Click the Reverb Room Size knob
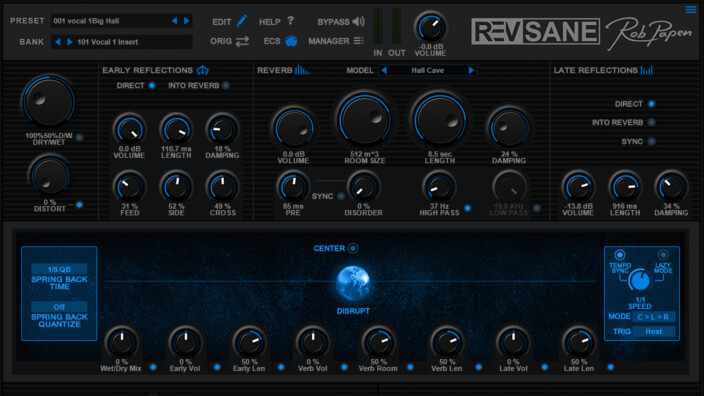This screenshot has width=704, height=396. (x=365, y=120)
